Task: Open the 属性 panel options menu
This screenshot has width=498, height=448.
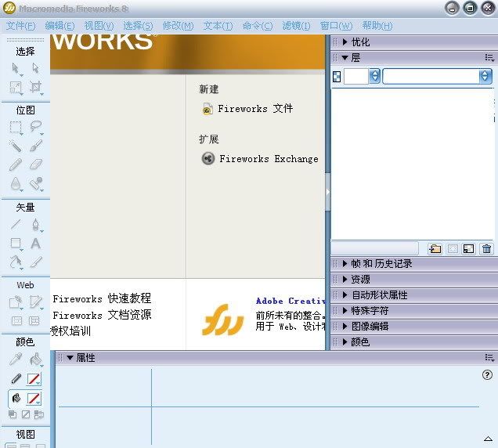Action: (x=489, y=358)
